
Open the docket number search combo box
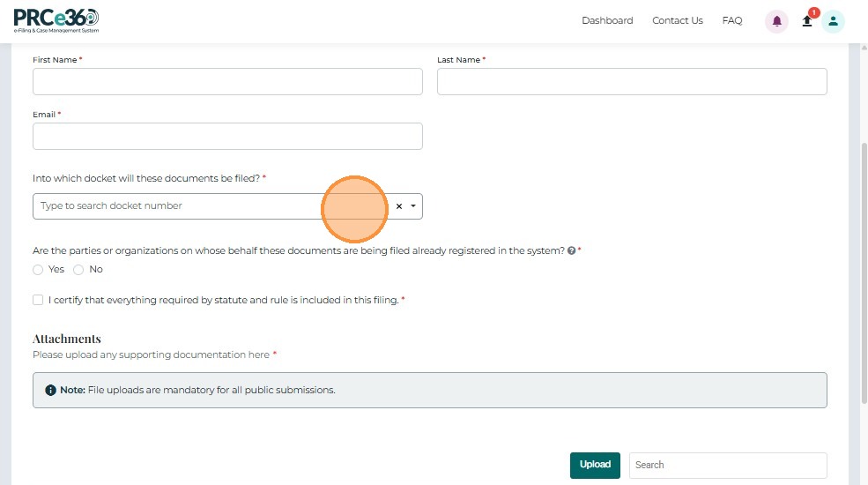click(176, 206)
